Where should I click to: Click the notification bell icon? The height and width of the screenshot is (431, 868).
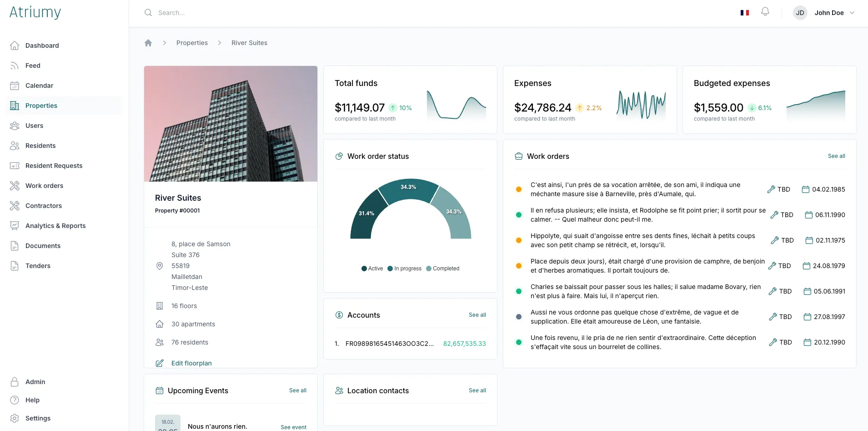(765, 12)
